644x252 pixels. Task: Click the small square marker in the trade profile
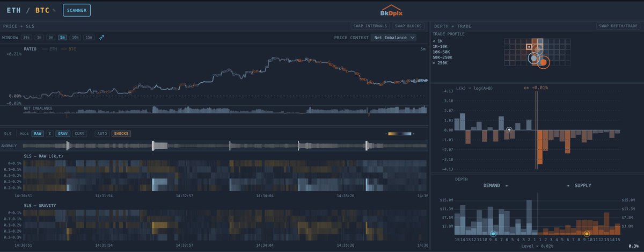pyautogui.click(x=528, y=47)
